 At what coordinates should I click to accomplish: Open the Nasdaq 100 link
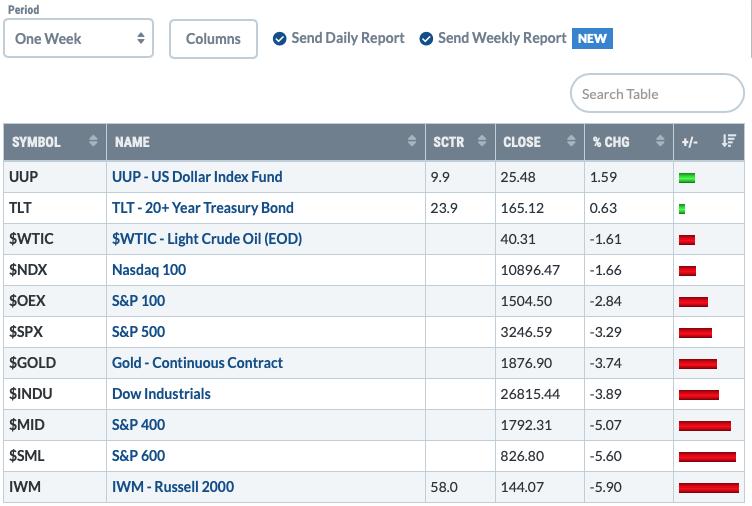pos(149,270)
